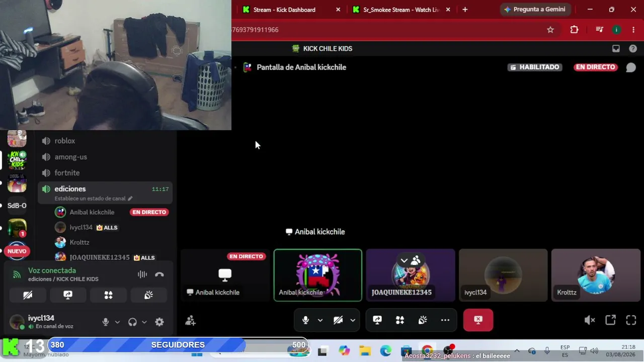This screenshot has width=644, height=362.
Task: Start an activity from the voice panel
Action: [108, 295]
